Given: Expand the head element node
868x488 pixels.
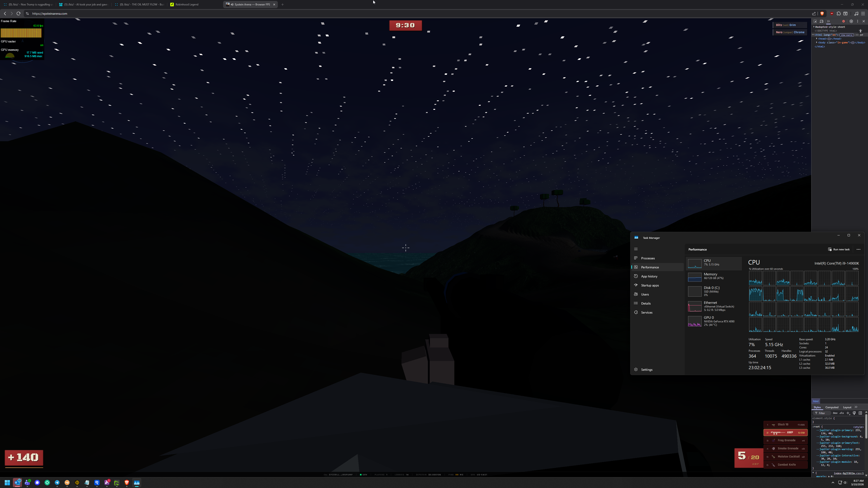Looking at the screenshot, I should 817,39.
